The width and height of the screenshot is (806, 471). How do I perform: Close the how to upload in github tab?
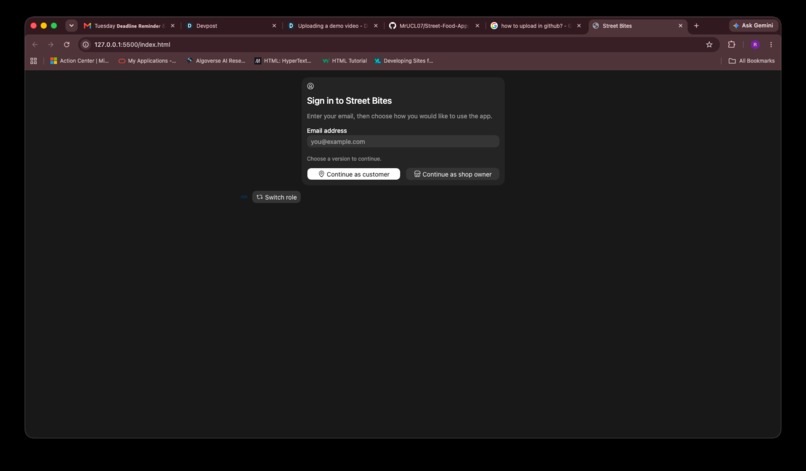click(579, 26)
